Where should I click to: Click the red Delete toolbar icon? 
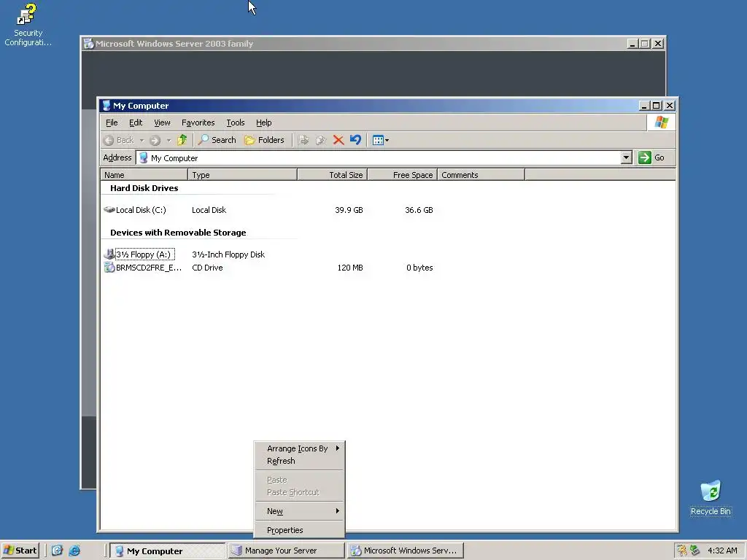[338, 140]
